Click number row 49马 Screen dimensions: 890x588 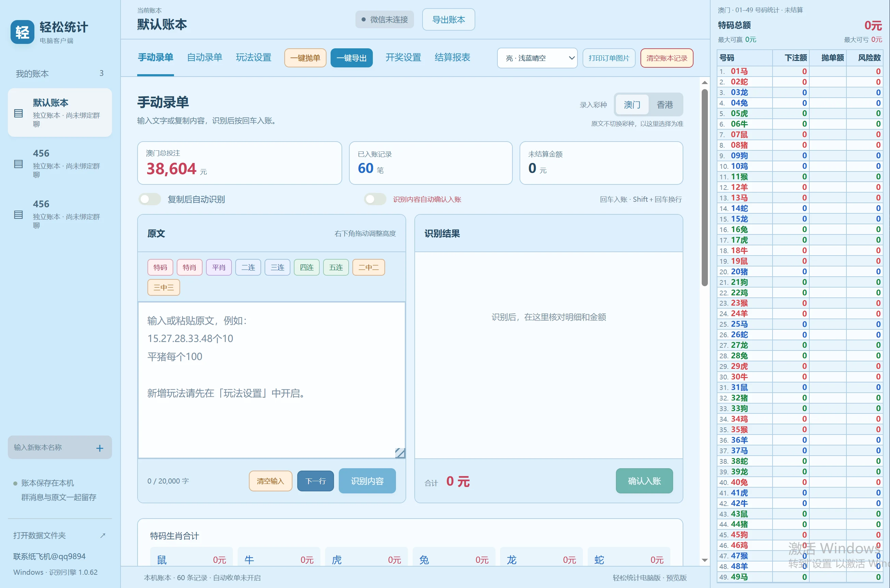[800, 577]
